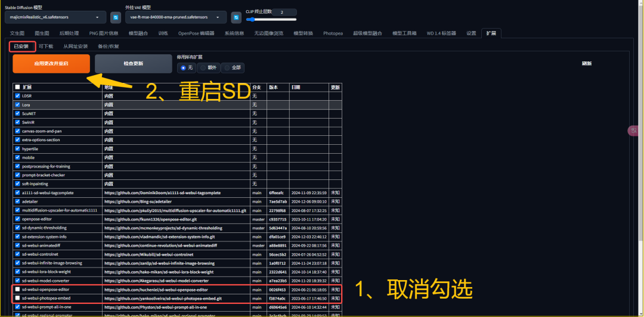
Task: Open the 训练 tab
Action: [163, 33]
